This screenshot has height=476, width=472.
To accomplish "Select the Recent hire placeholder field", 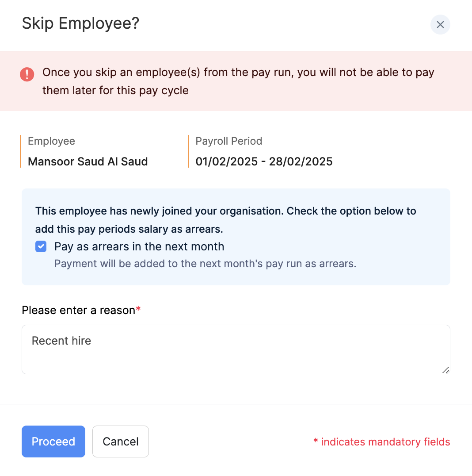I will point(61,341).
